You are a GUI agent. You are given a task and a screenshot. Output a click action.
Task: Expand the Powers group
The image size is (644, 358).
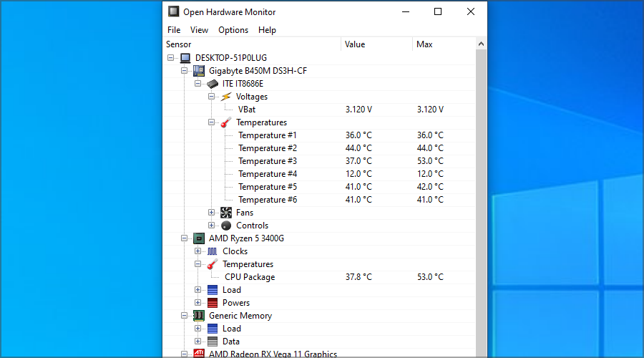198,303
